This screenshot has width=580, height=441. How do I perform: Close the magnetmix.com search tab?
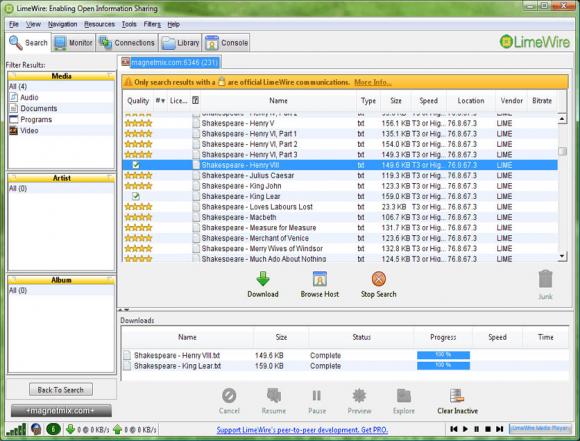tap(125, 61)
